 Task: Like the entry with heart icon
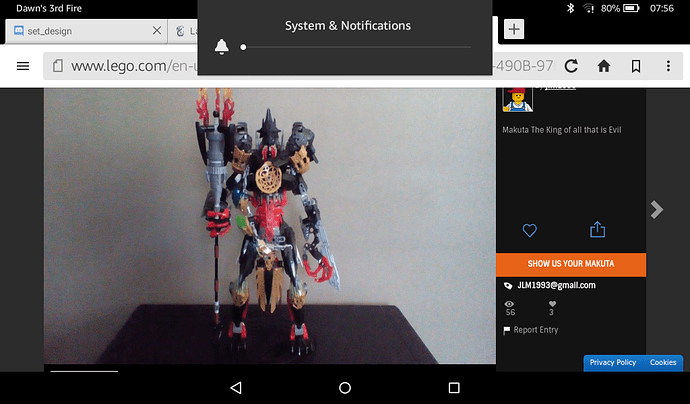529,230
